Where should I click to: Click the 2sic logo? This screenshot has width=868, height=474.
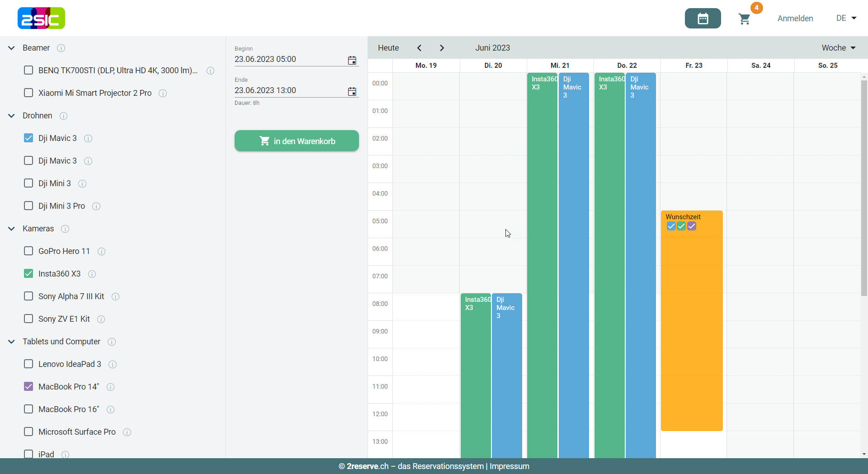[x=41, y=18]
